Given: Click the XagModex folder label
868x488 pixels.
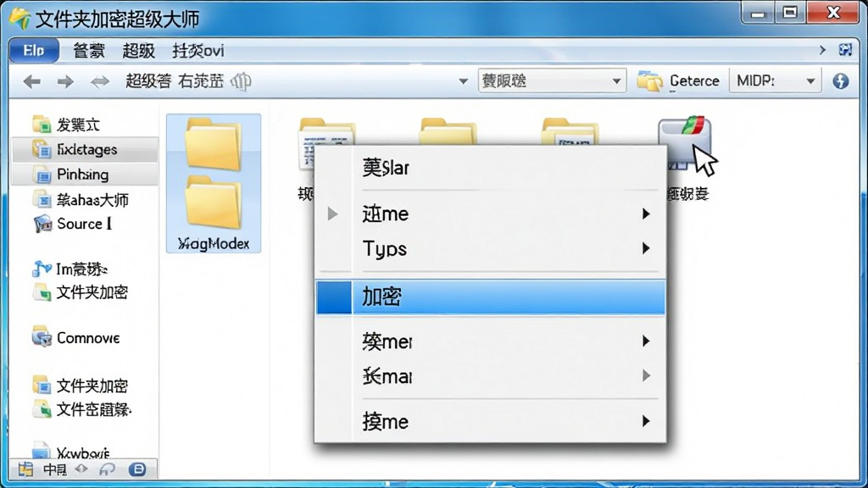Looking at the screenshot, I should coord(214,243).
